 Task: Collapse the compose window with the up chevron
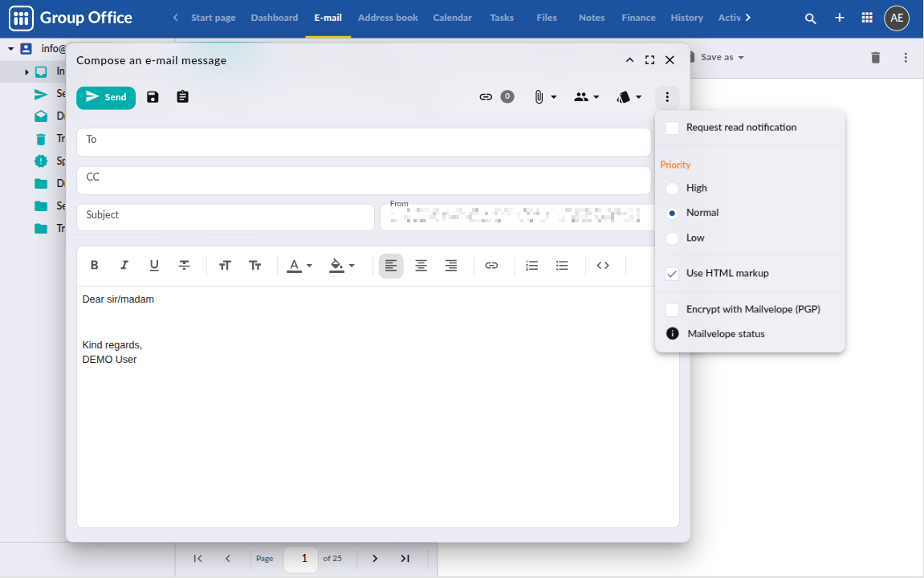point(630,60)
